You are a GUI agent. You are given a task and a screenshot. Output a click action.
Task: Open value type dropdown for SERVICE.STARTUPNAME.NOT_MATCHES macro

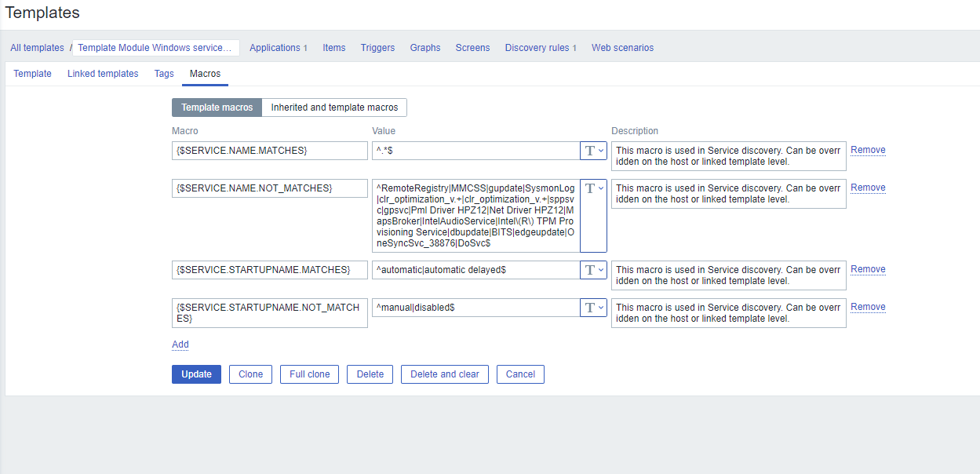pos(593,308)
